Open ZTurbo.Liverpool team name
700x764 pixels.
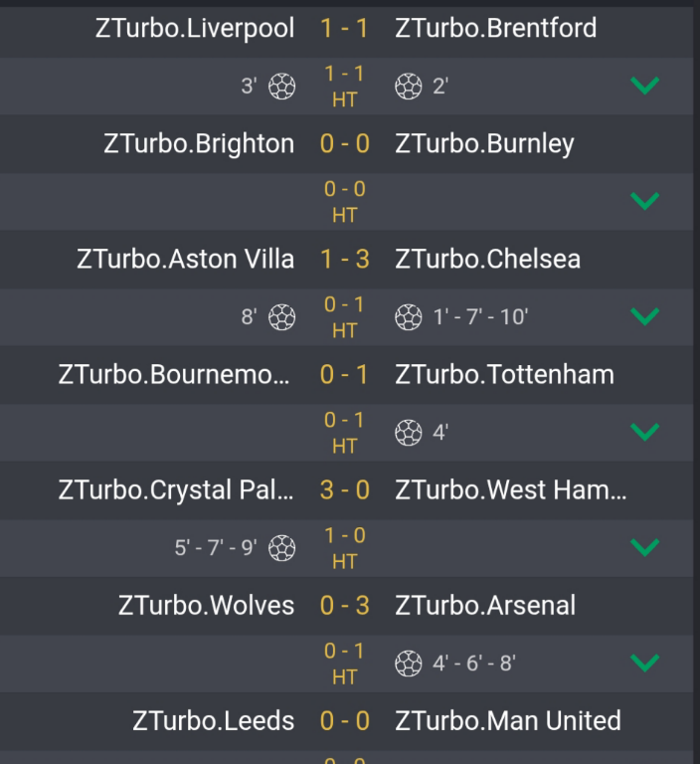point(195,28)
